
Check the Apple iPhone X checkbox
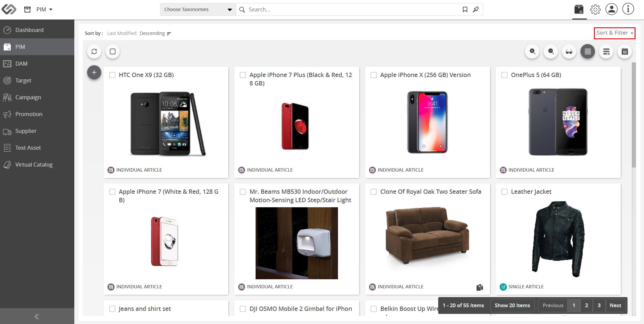point(374,75)
